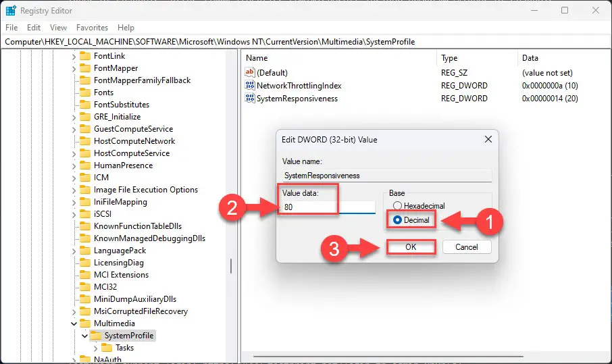Click the Value data input field
The height and width of the screenshot is (364, 612).
[x=329, y=207]
